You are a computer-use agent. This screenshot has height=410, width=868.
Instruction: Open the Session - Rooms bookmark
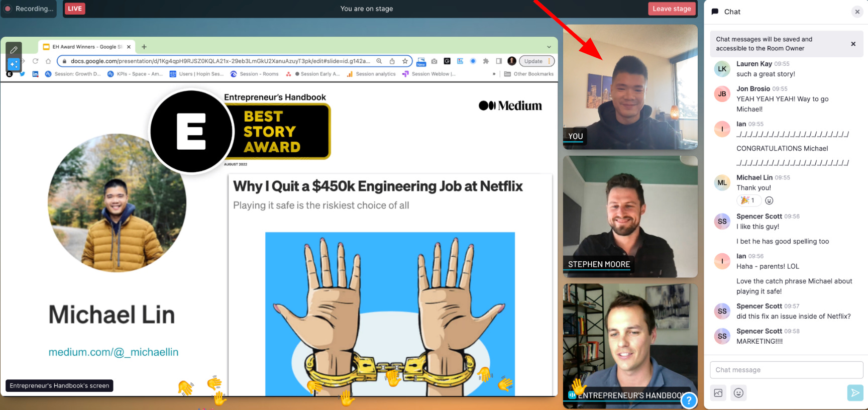coord(254,74)
